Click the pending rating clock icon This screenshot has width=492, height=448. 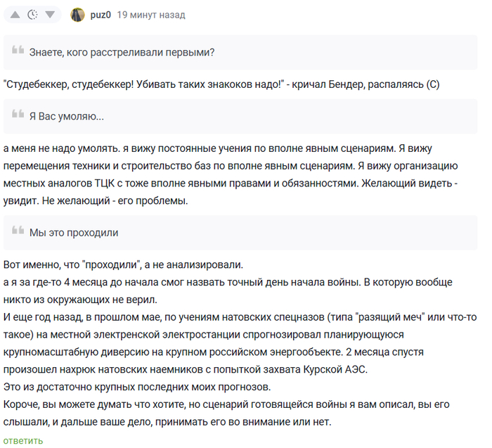[x=32, y=15]
